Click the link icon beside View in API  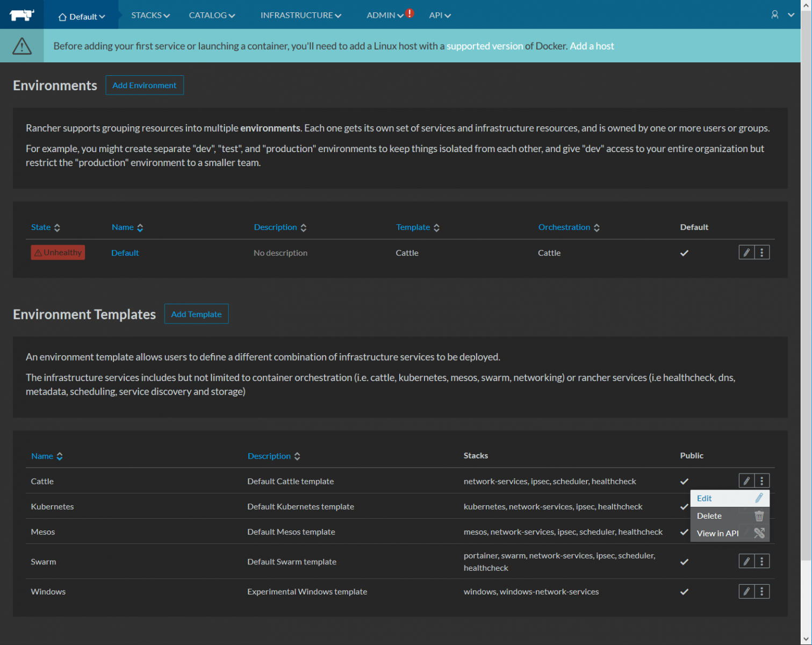click(x=759, y=533)
